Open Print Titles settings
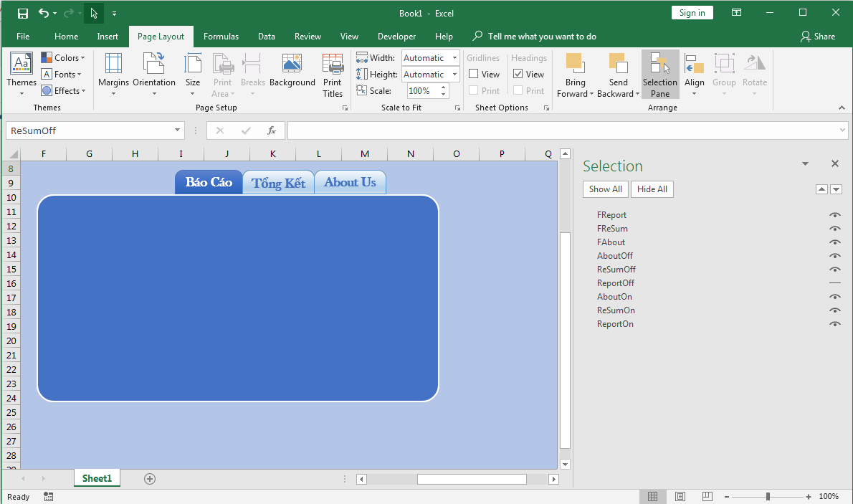Screen dimensions: 853x504 coord(333,75)
